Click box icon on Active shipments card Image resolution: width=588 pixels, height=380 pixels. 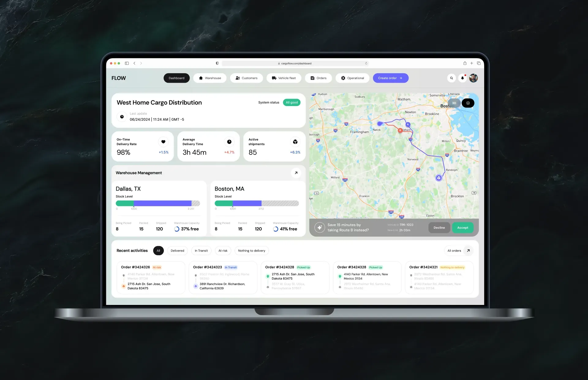pyautogui.click(x=295, y=142)
